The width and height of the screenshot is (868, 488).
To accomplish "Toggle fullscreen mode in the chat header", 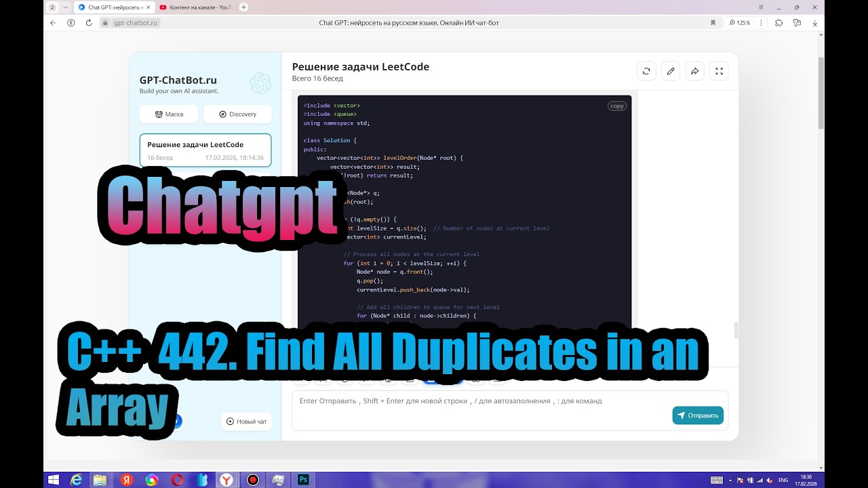I will (719, 70).
